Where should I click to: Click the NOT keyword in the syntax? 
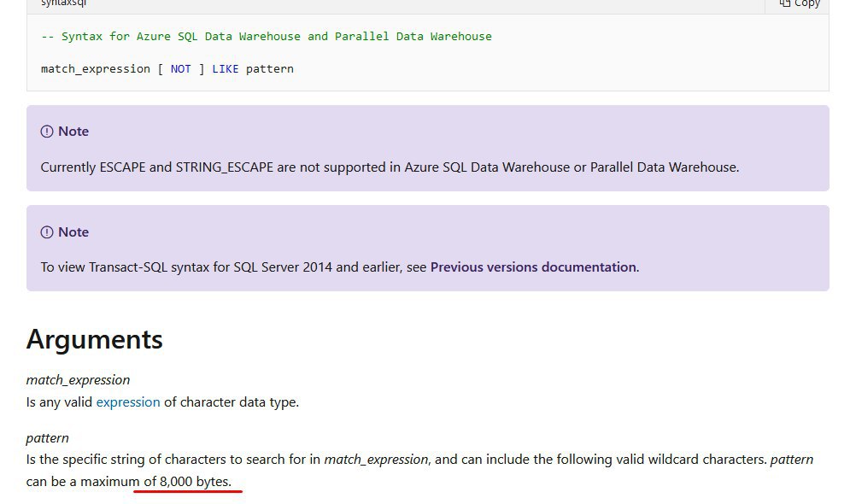[181, 68]
